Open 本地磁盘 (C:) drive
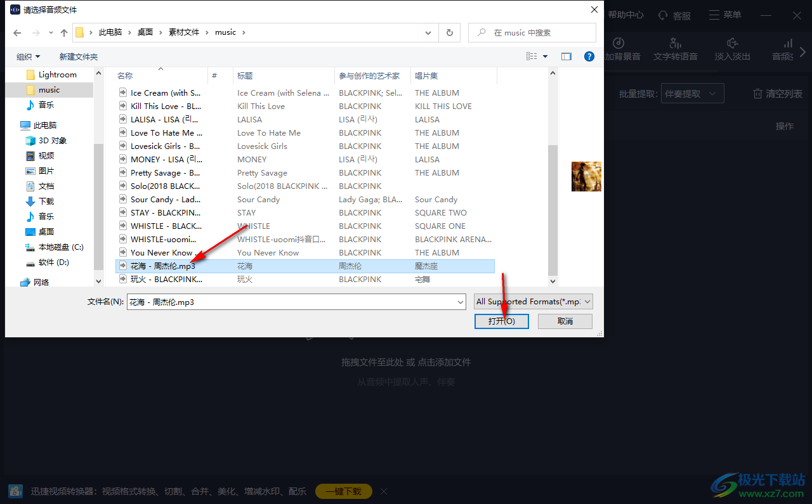 pos(60,247)
